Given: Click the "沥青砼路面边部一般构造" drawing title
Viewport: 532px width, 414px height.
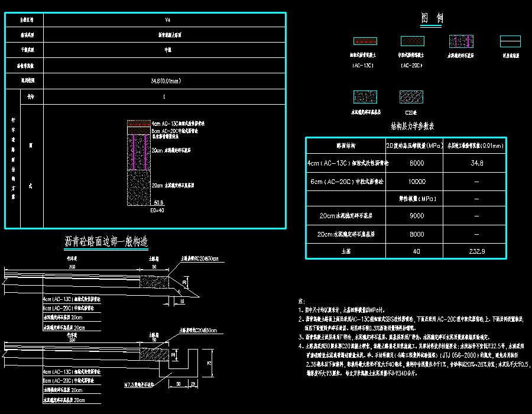Looking at the screenshot, I should (106, 242).
